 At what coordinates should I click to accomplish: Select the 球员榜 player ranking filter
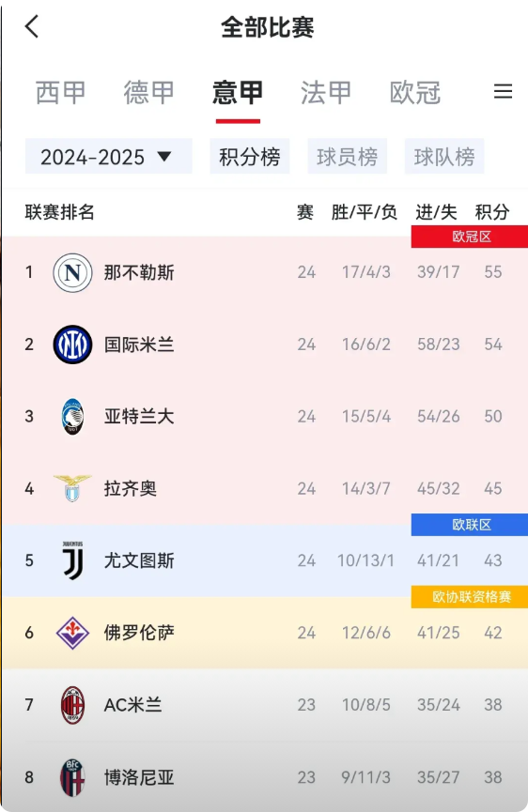click(348, 157)
